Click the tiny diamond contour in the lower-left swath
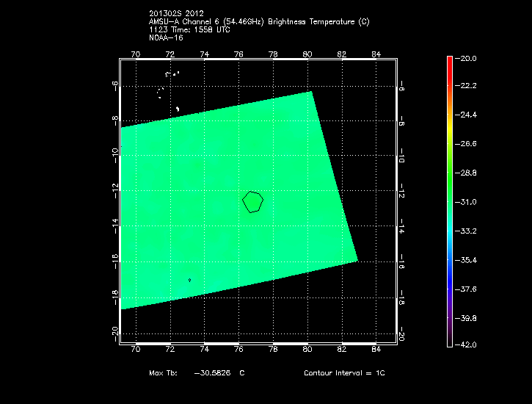 [x=190, y=280]
